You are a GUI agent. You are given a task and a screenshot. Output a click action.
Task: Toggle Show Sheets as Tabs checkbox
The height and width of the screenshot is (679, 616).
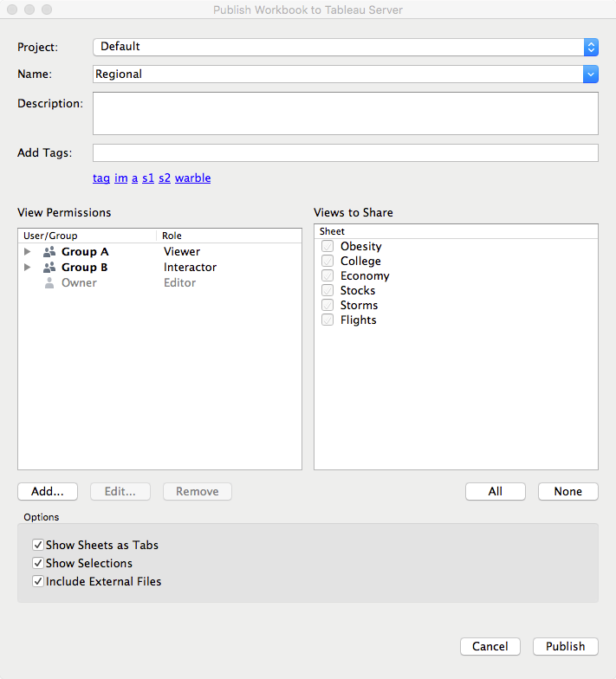click(x=38, y=546)
